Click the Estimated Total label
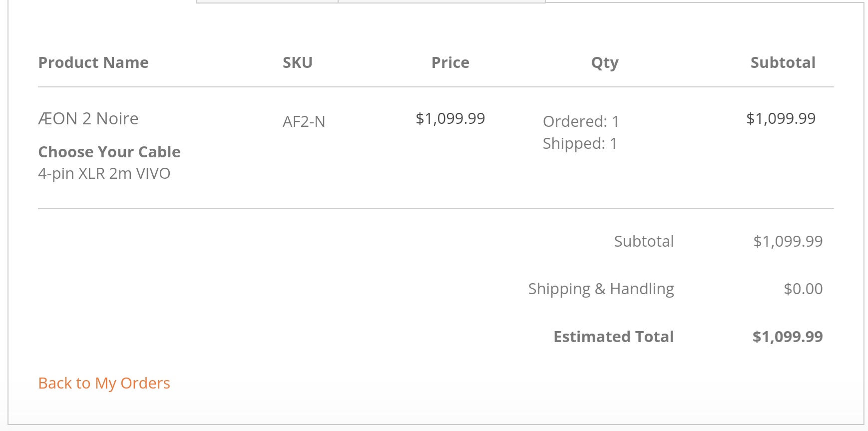 (613, 337)
